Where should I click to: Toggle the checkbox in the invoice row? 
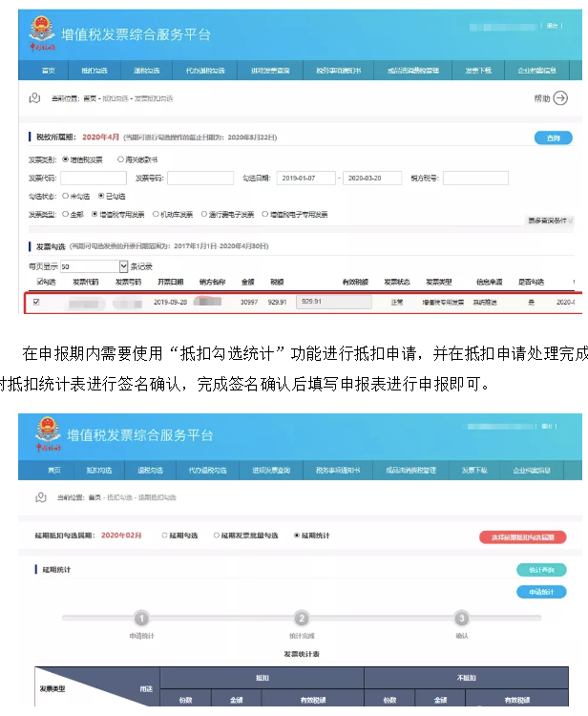pos(37,302)
